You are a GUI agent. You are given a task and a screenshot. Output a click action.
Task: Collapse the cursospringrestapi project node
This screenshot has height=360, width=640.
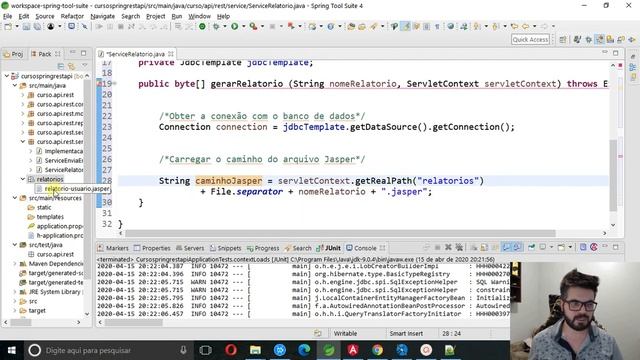point(7,76)
